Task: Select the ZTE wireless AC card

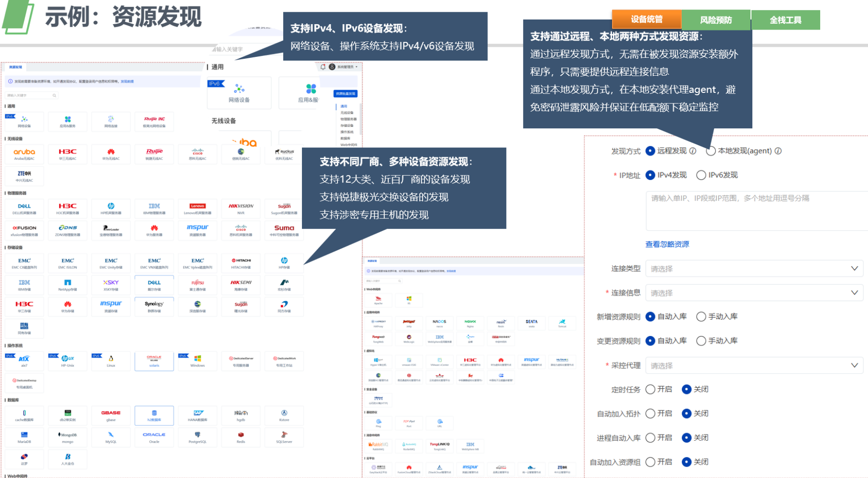Action: (24, 177)
